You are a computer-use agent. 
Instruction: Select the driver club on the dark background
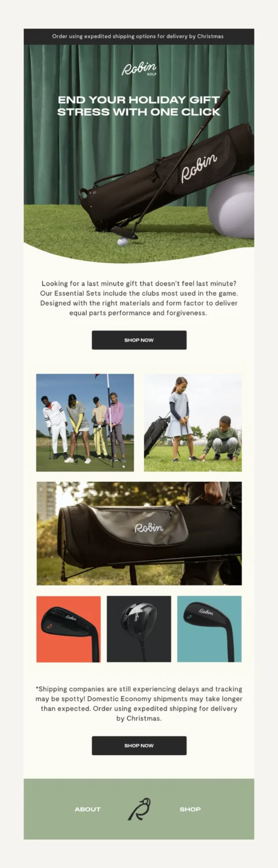[139, 629]
